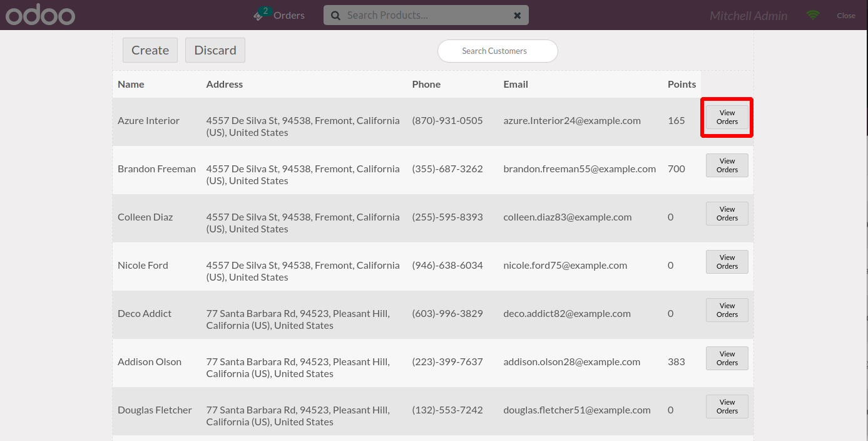
Task: Click the magnifier icon in product search
Action: 335,16
